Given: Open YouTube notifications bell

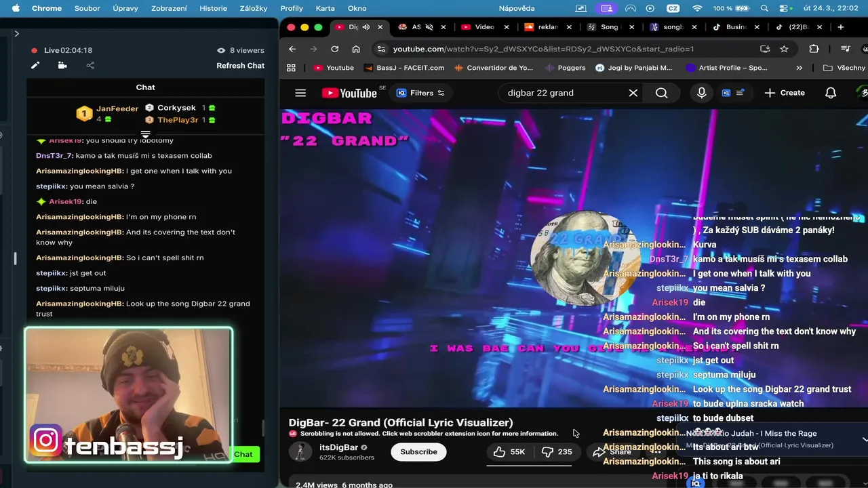Looking at the screenshot, I should click(x=831, y=93).
